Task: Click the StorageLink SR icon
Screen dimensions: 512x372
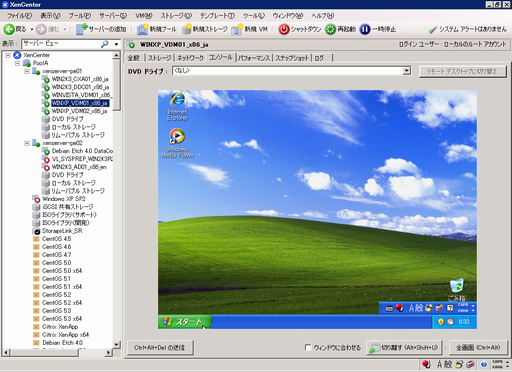Action: click(x=37, y=231)
